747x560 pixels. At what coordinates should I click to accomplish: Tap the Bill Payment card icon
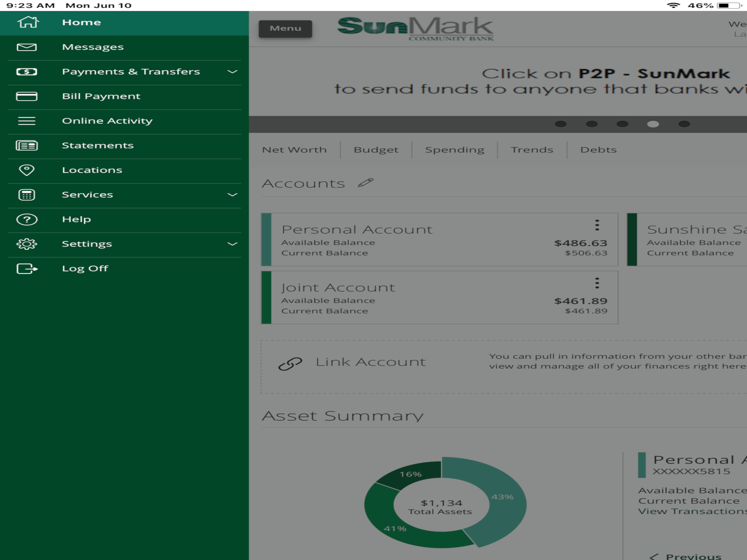tap(27, 96)
